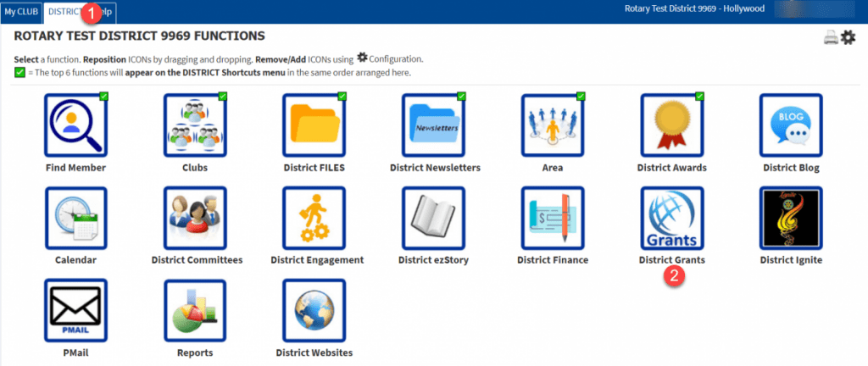Open the District Grants globe icon

point(672,218)
